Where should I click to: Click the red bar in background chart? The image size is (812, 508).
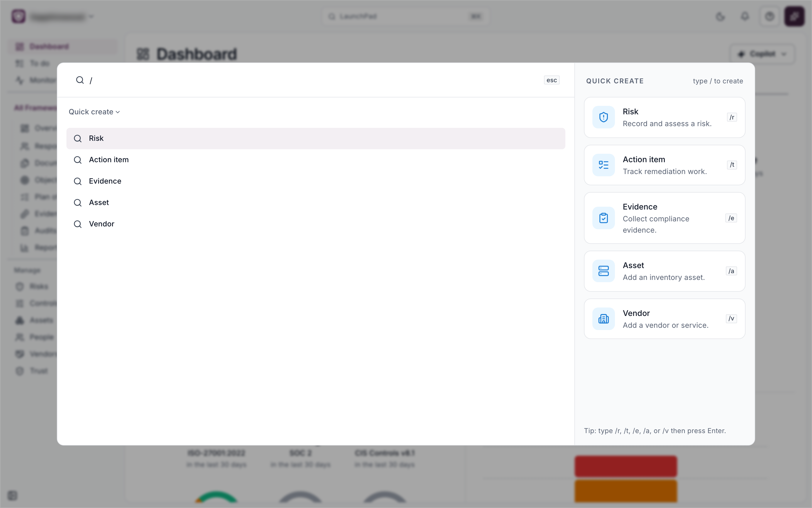(x=626, y=466)
